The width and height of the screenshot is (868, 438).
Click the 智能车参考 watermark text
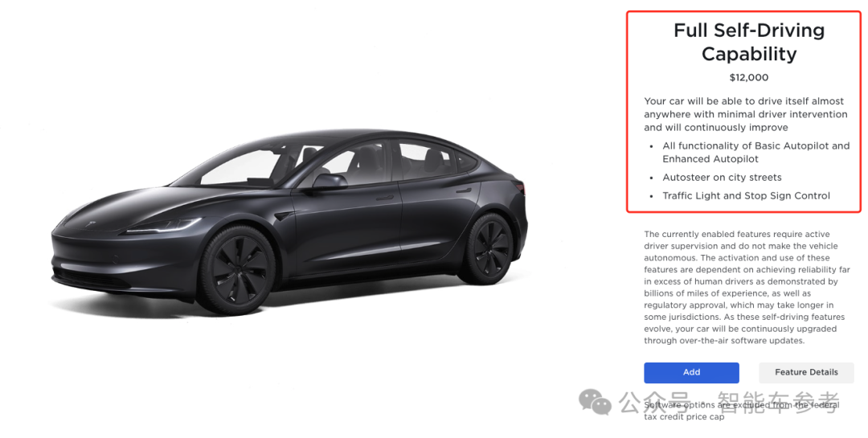[x=778, y=402]
